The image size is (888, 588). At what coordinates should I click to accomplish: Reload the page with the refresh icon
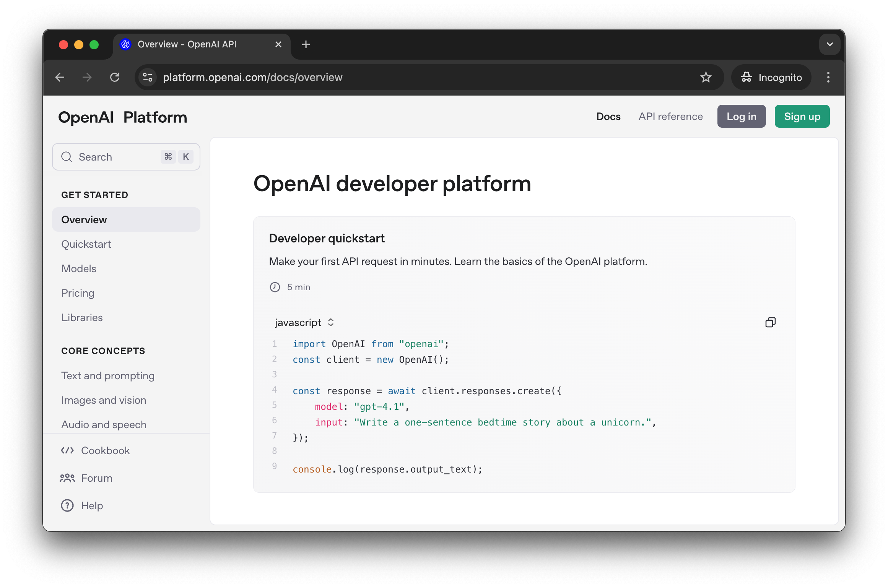(115, 77)
